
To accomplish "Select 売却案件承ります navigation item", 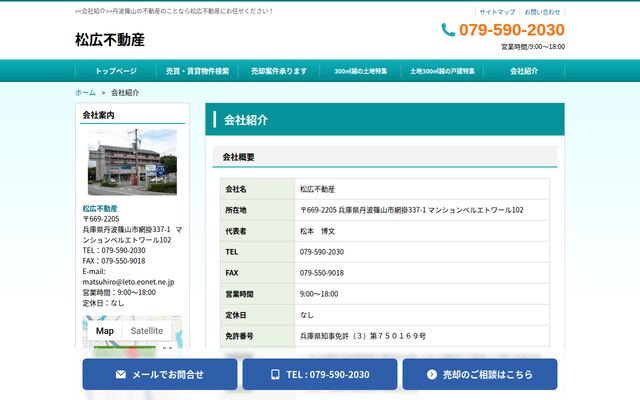I will [x=279, y=71].
